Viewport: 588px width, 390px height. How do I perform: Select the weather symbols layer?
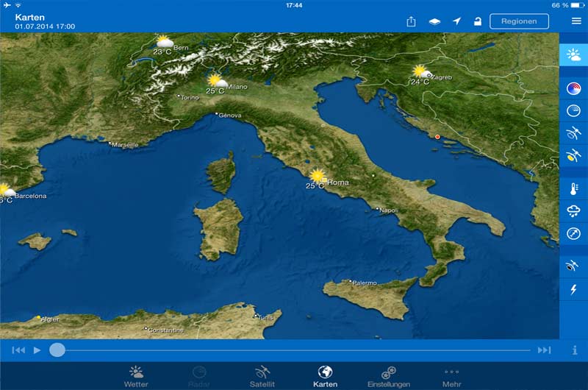[573, 56]
